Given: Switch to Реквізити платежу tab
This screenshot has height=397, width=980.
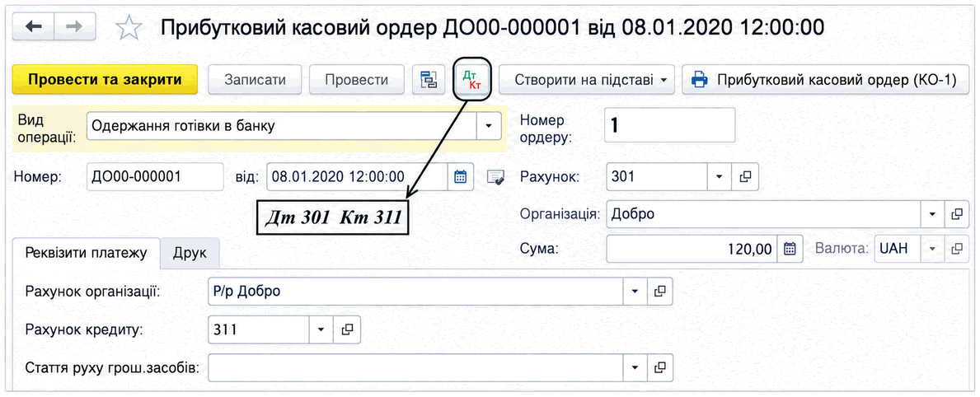Looking at the screenshot, I should click(x=87, y=253).
